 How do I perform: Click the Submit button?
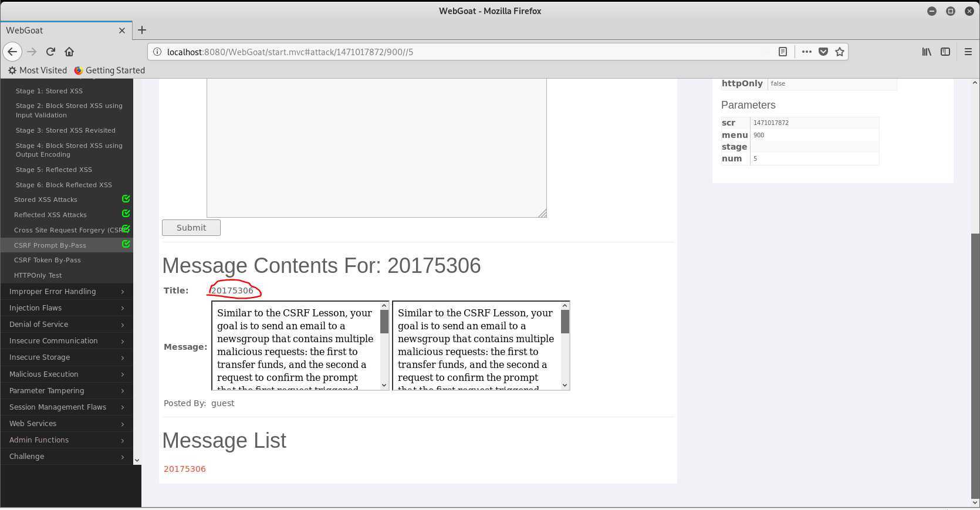pos(191,228)
